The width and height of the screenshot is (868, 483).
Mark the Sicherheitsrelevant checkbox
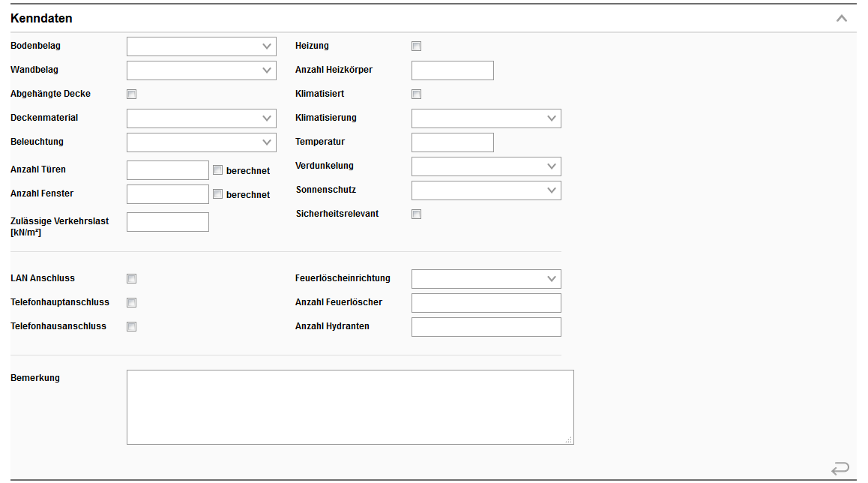coord(417,214)
